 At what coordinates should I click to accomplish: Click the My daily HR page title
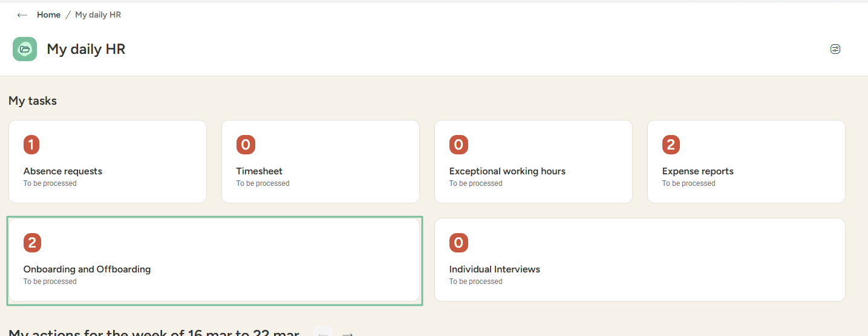86,49
